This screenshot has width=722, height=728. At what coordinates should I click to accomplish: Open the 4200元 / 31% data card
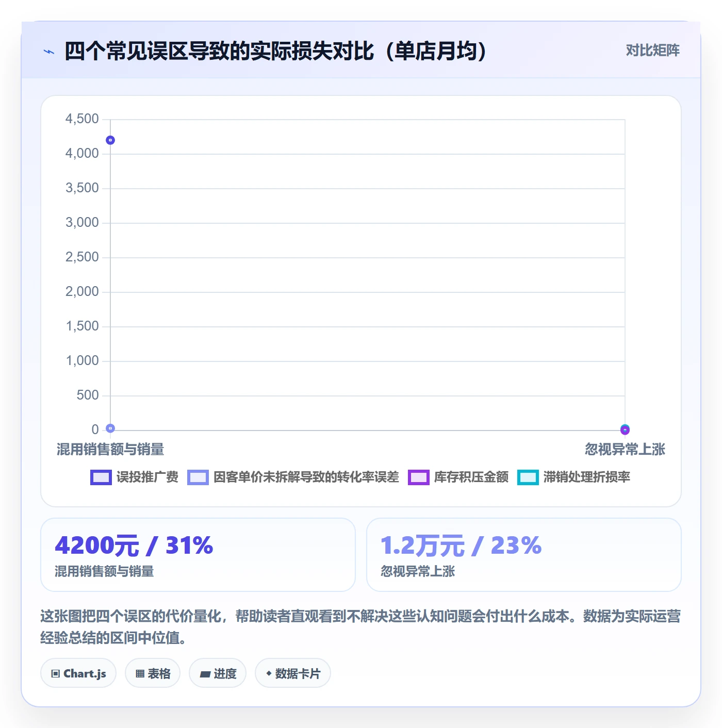(198, 555)
